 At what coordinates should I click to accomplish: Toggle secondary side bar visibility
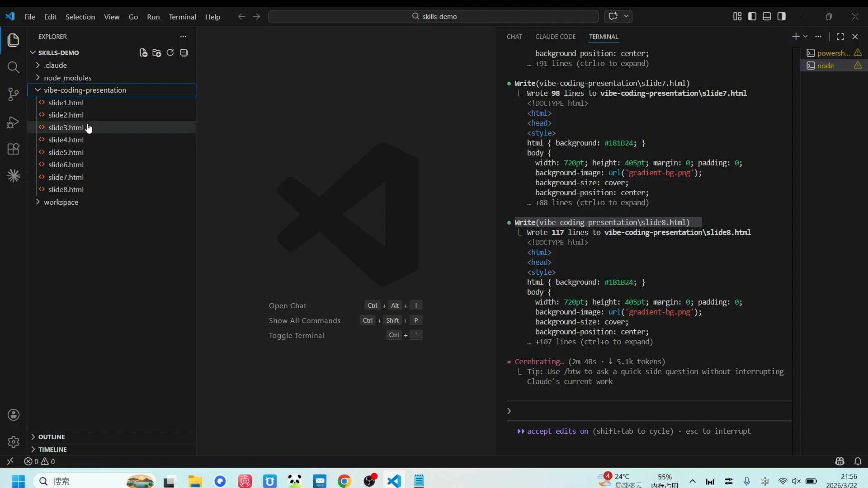pos(782,16)
